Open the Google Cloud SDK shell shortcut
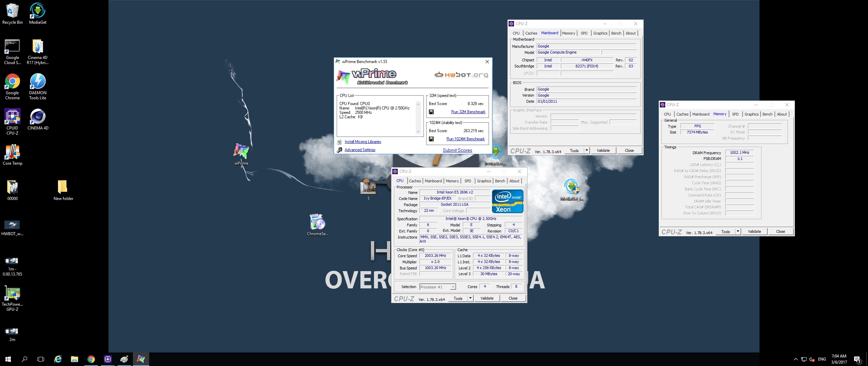Screen dimensions: 868x366 pyautogui.click(x=13, y=52)
